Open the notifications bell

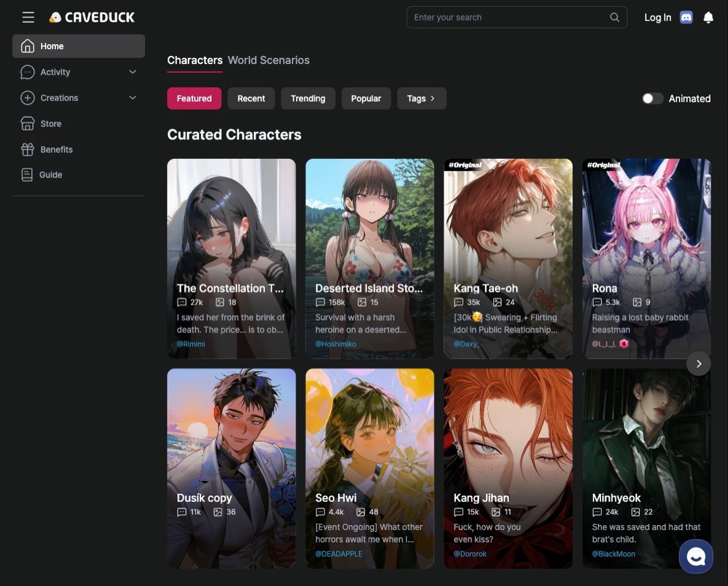pos(708,17)
